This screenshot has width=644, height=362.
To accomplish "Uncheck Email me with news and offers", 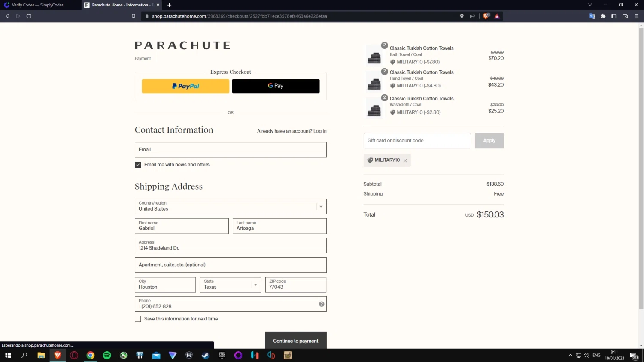I will [138, 165].
